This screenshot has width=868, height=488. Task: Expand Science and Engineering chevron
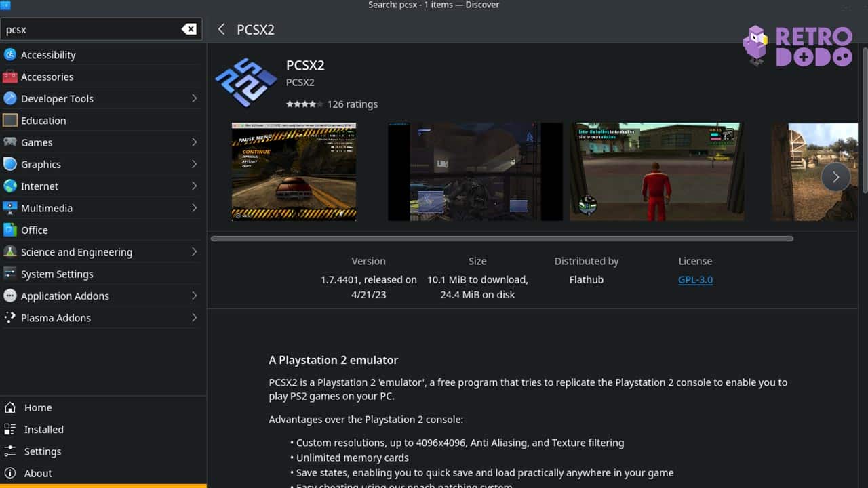tap(194, 251)
